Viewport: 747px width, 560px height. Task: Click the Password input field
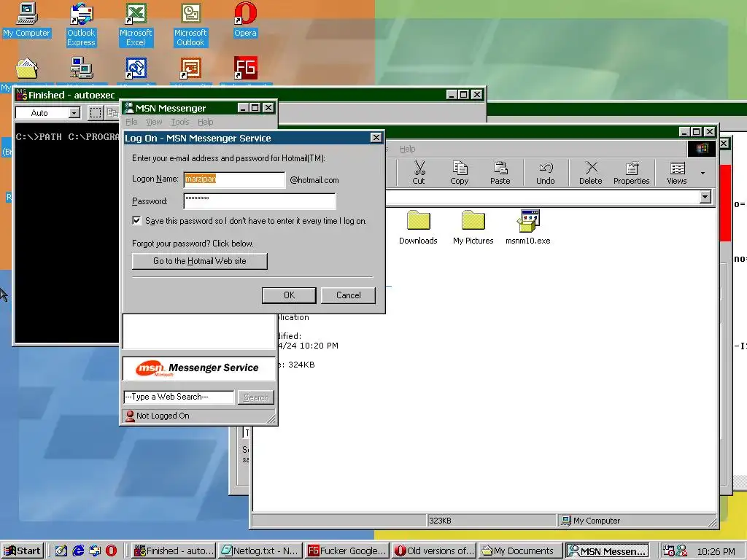260,201
